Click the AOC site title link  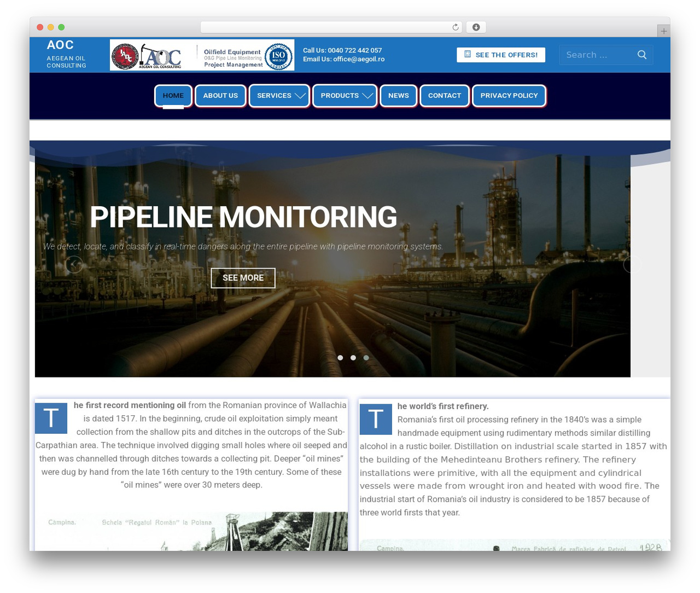tap(60, 45)
